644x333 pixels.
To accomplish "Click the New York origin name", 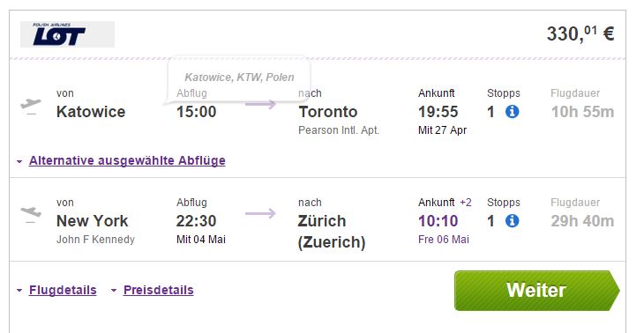I will point(92,221).
